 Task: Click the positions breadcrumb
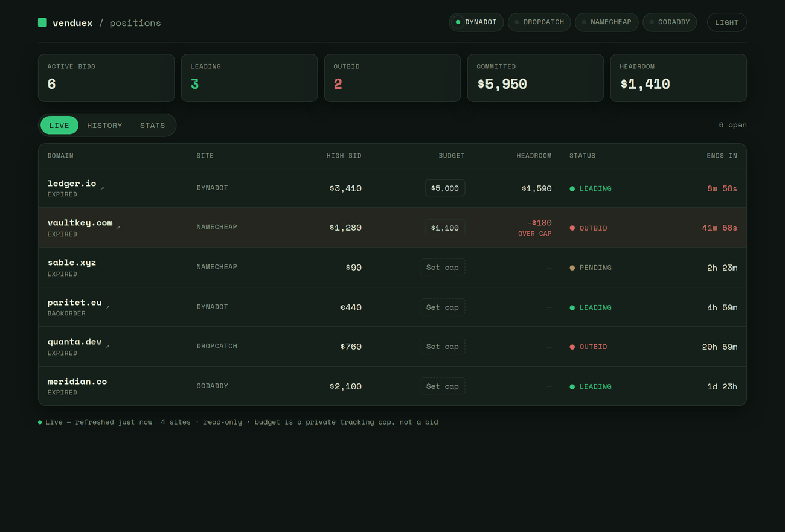[x=135, y=23]
